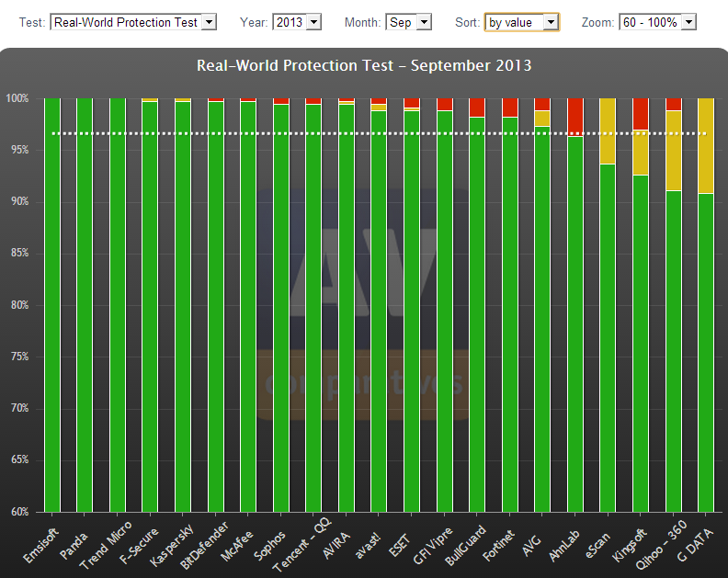Click the yellow segment of AVG bar

coord(542,119)
